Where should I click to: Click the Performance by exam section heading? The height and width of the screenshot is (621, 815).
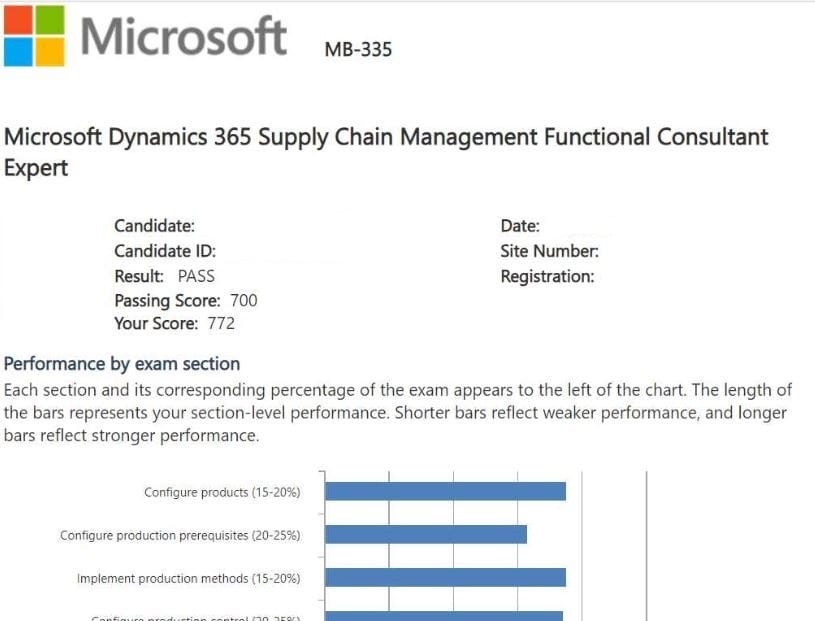click(x=122, y=364)
